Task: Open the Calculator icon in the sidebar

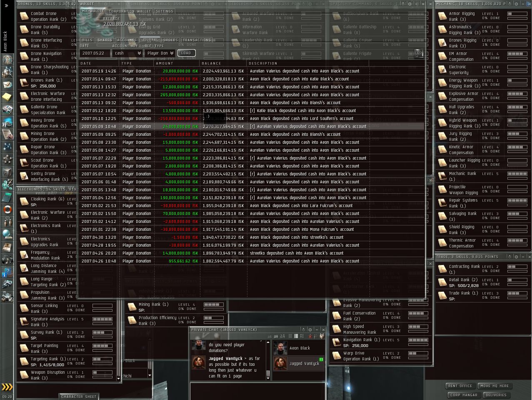Action: (8, 197)
